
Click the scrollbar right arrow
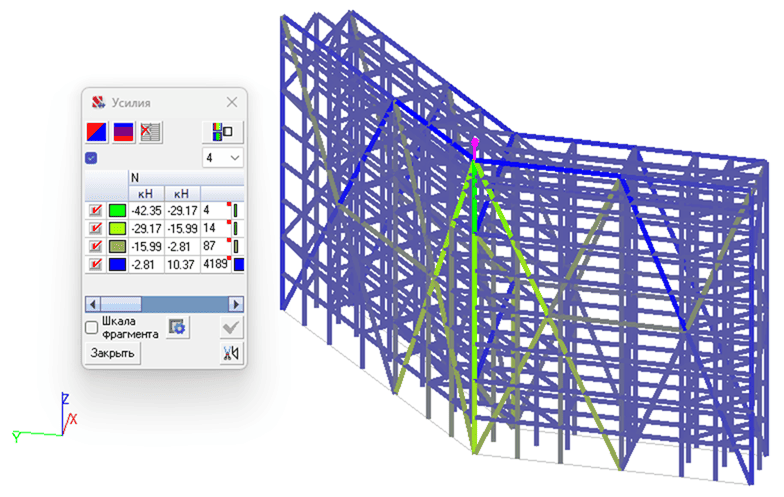pyautogui.click(x=236, y=303)
